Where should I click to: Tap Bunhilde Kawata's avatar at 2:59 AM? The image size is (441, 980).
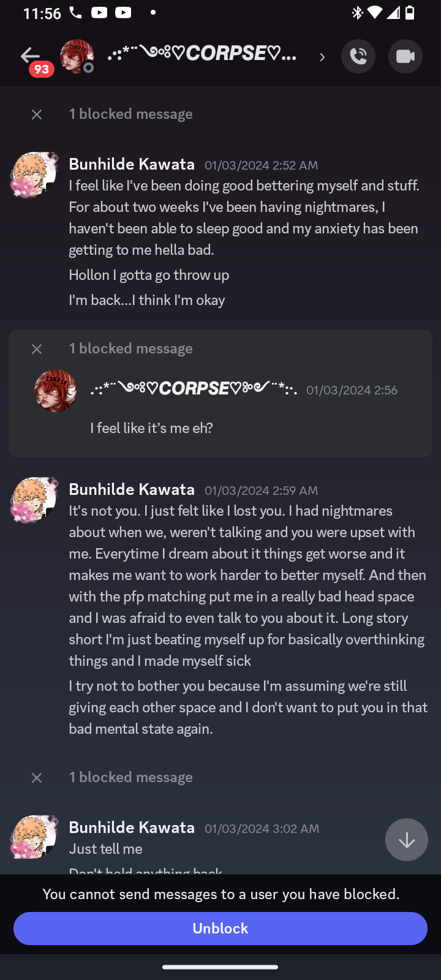tap(34, 500)
